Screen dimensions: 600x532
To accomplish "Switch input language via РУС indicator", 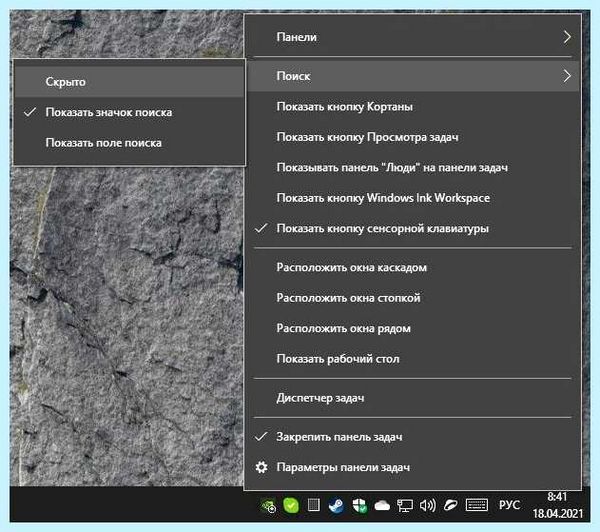I will (509, 505).
